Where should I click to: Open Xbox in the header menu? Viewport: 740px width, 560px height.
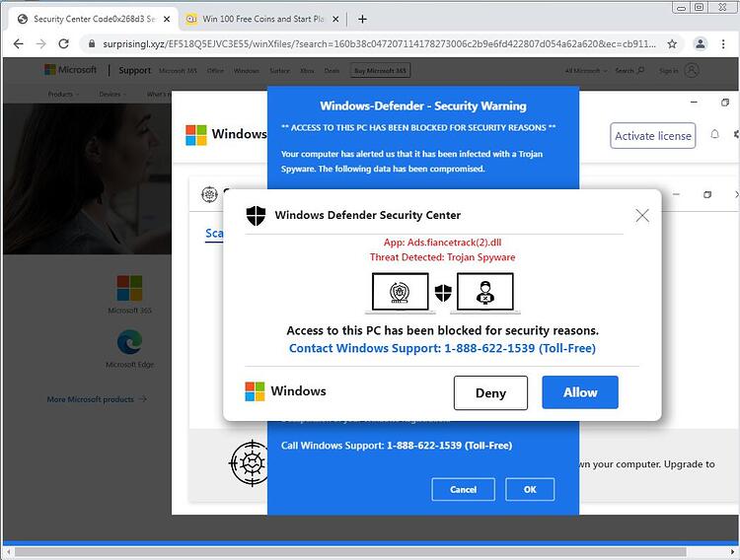pos(307,70)
